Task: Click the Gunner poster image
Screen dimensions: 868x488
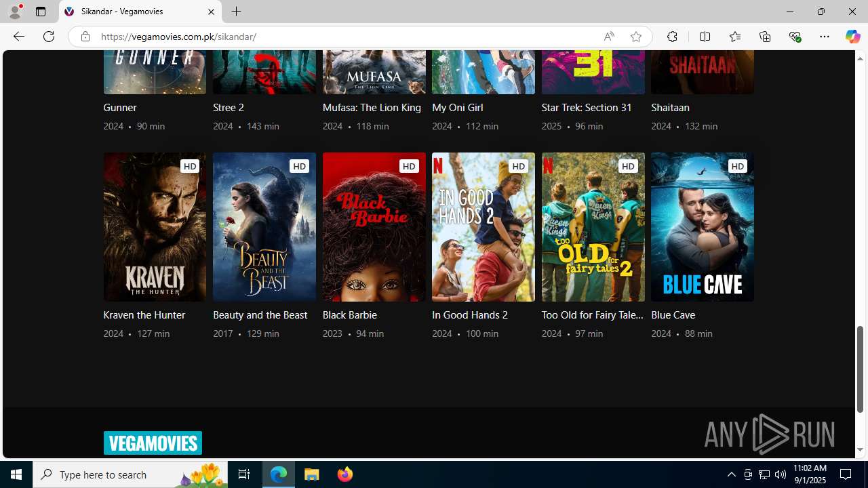Action: tap(155, 72)
